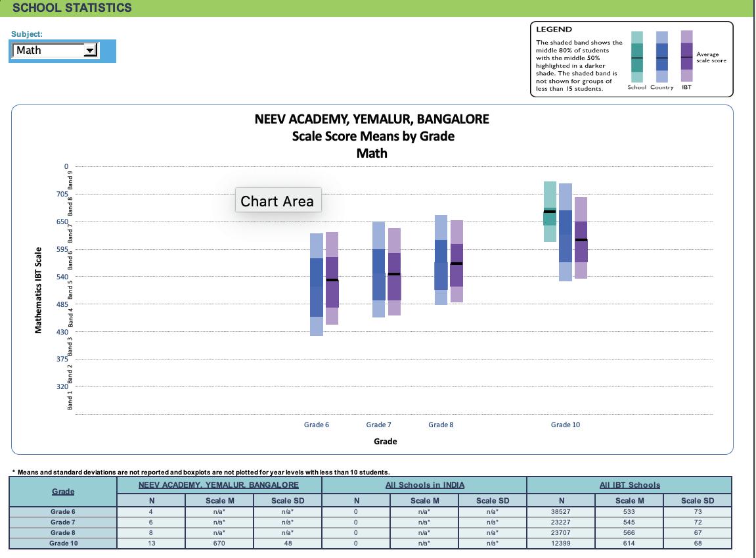
Task: Click the Grade 10 school N value 13
Action: coord(151,544)
